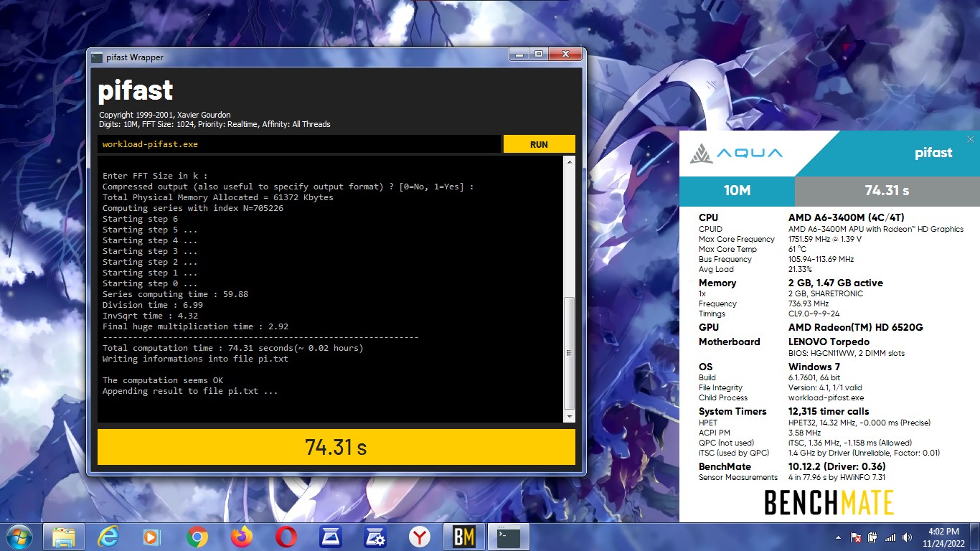980x551 pixels.
Task: Click the AMD A6-3400M (4C/4T) CPU text
Action: point(846,217)
